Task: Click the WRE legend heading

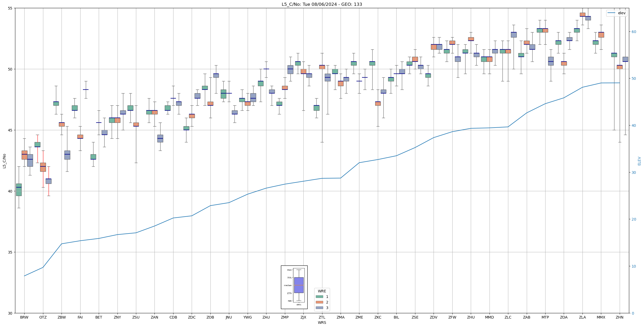Action: pos(322,291)
